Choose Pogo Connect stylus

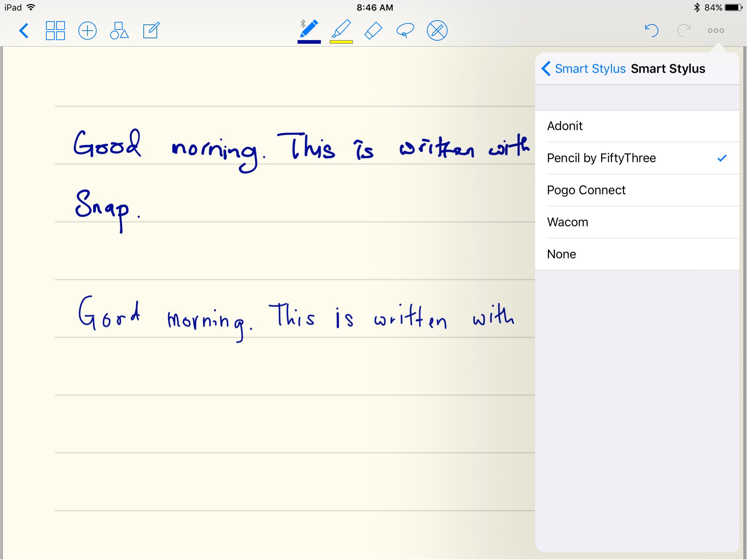tap(637, 190)
